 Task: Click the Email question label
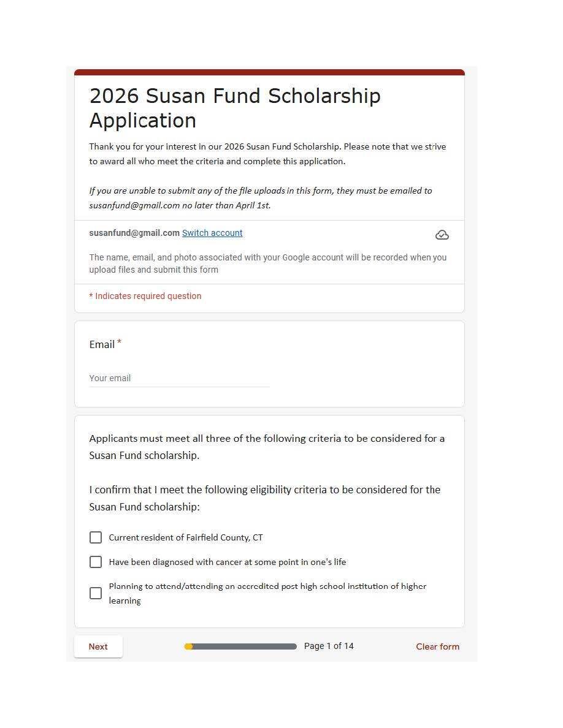102,344
